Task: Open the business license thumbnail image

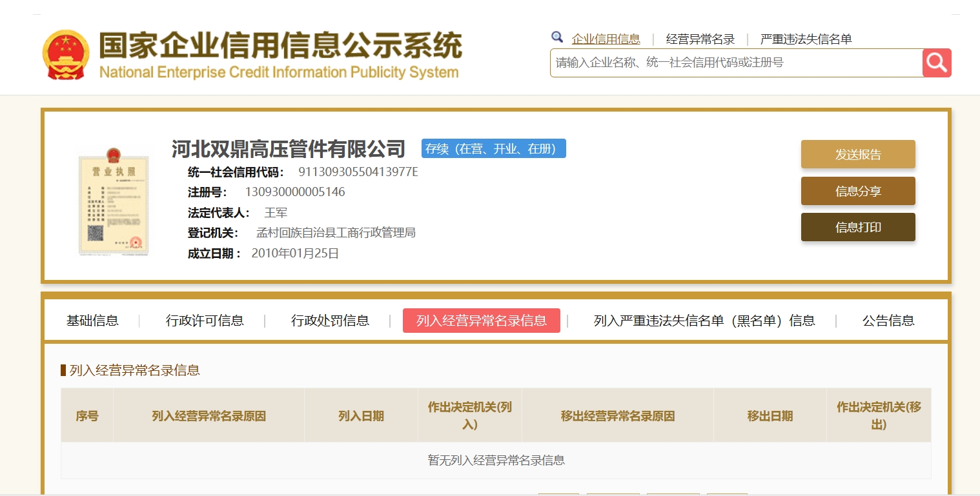Action: click(114, 201)
